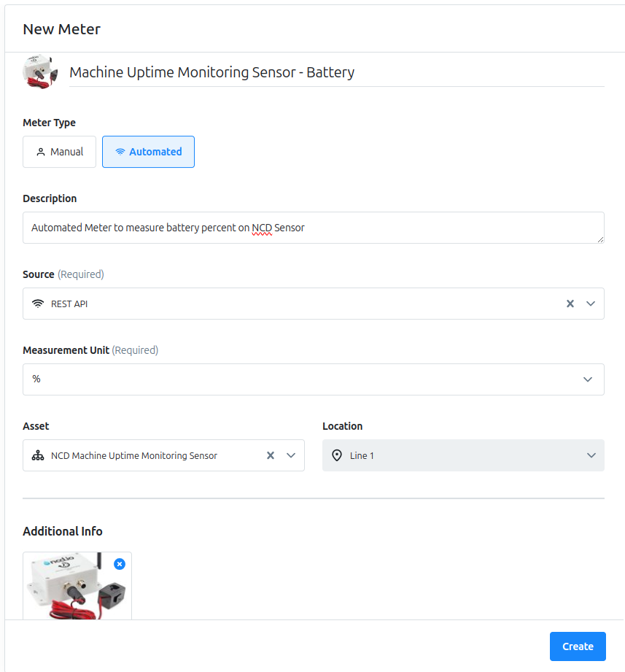The image size is (625, 672).
Task: Edit the meter name title field
Action: pyautogui.click(x=337, y=72)
